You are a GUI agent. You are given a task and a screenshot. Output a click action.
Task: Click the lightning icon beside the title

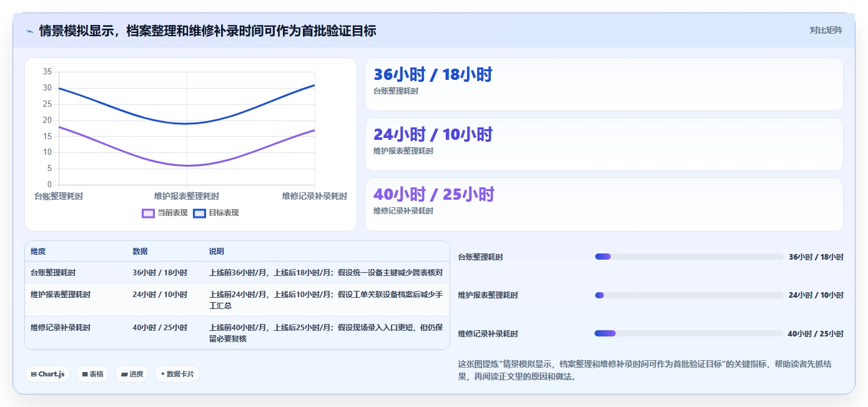[x=29, y=31]
